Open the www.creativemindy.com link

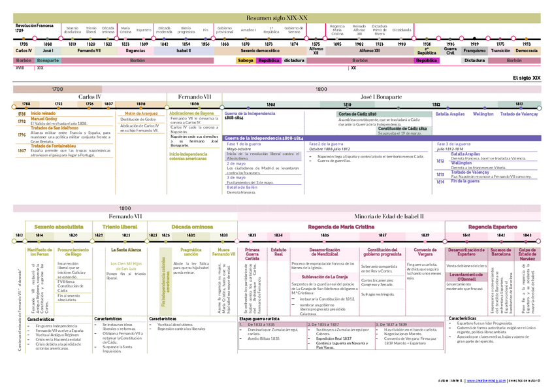click(486, 381)
